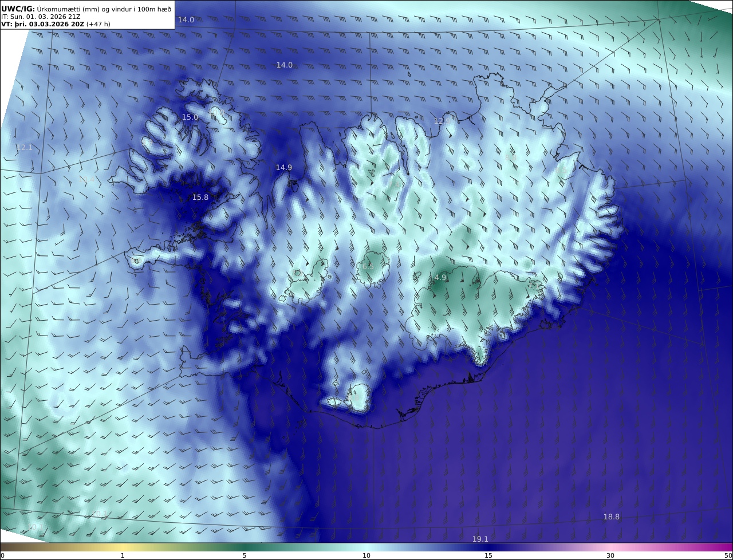Click the 15.8 value label
The width and height of the screenshot is (733, 560).
200,198
